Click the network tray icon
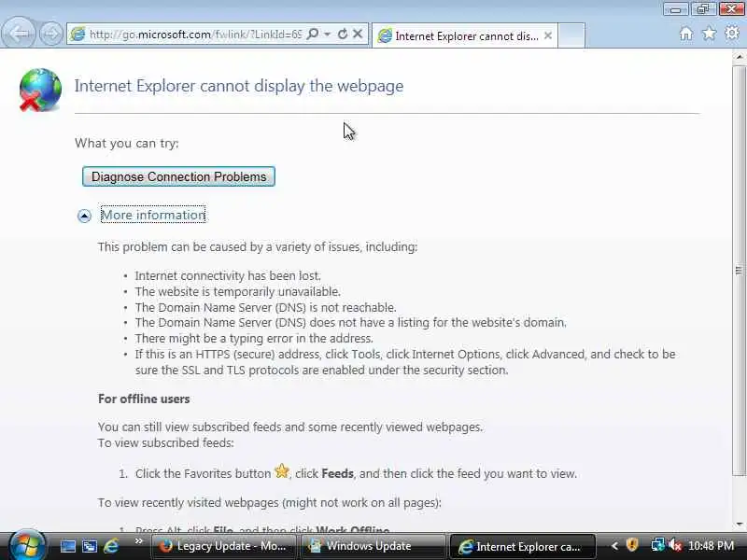 [x=657, y=545]
